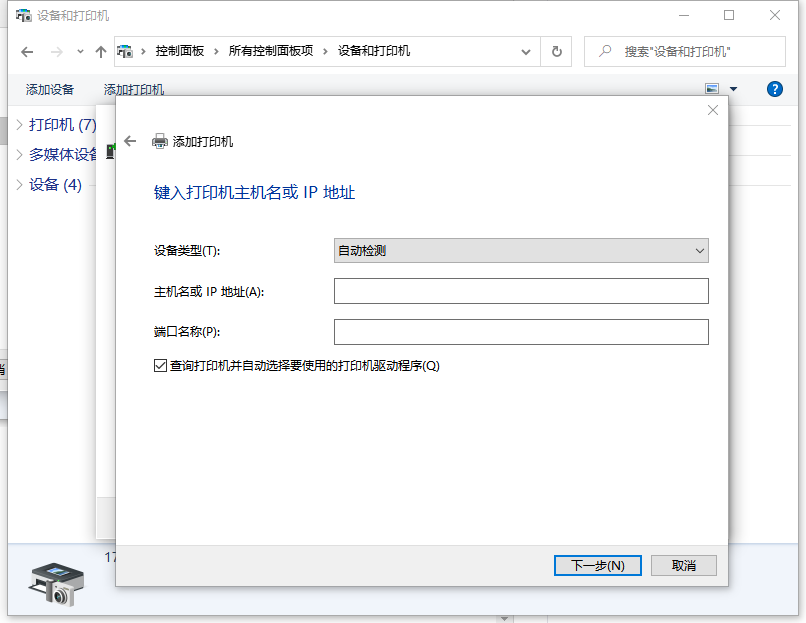Click the refresh button beside address bar

(556, 51)
